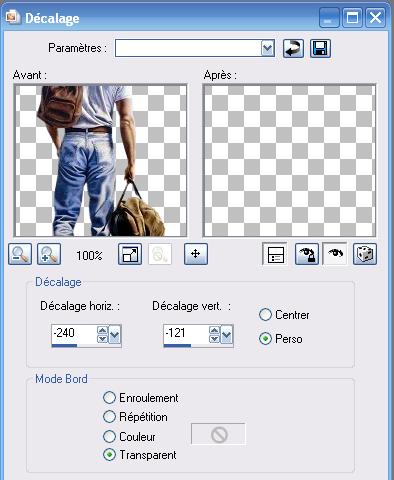Fit preview to window icon
This screenshot has height=480, width=394.
130,254
